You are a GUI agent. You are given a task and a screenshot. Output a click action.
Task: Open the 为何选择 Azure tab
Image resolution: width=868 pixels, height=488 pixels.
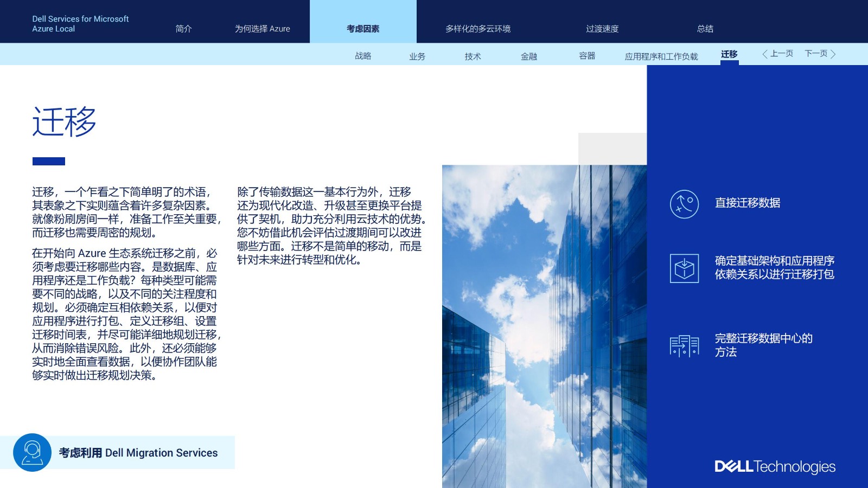pyautogui.click(x=262, y=29)
